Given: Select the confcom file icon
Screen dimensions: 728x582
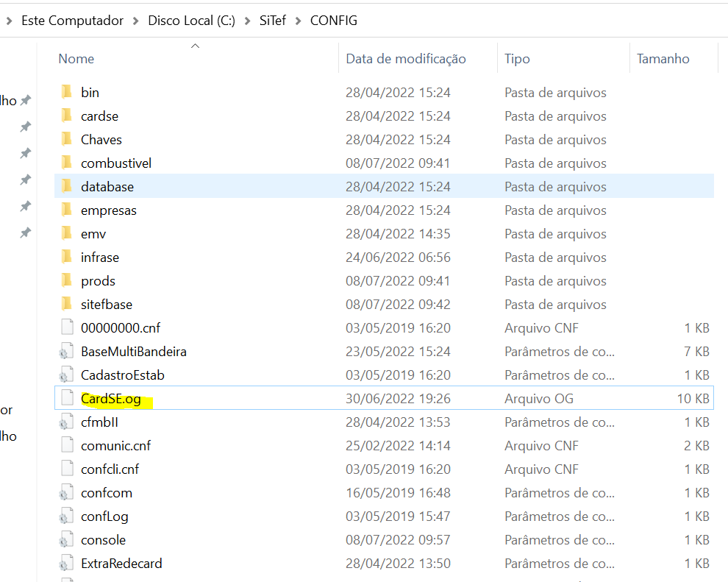Looking at the screenshot, I should click(66, 492).
